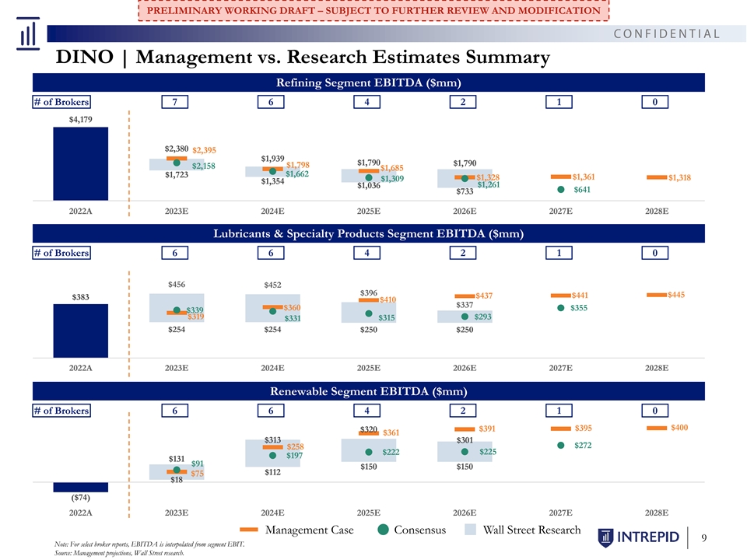Click the "$331" consensus value
Screen dimensions: 747x560
tap(293, 318)
